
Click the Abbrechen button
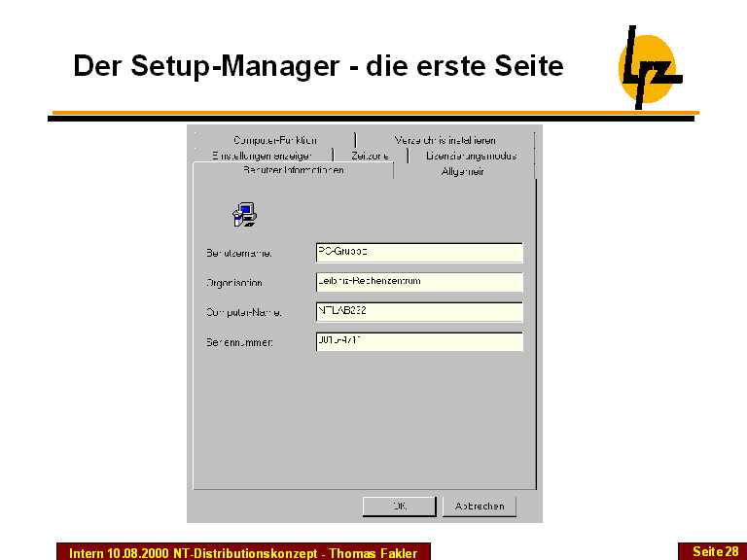480,507
